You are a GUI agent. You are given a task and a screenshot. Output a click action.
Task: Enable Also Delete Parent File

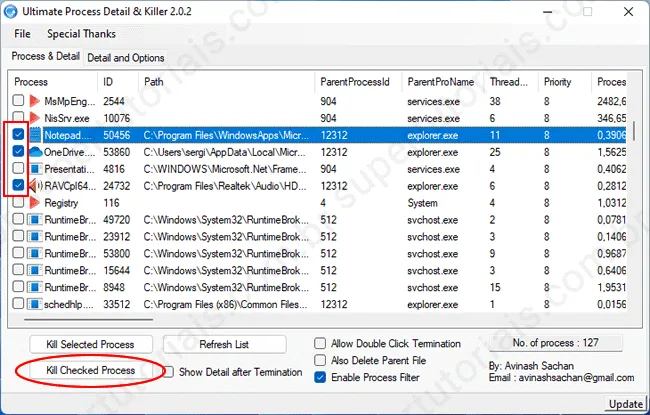[320, 360]
